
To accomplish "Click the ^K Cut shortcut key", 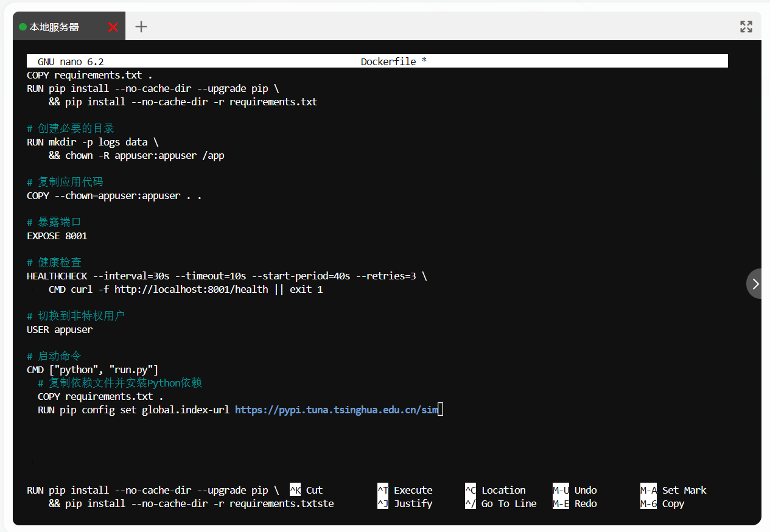I will 295,490.
